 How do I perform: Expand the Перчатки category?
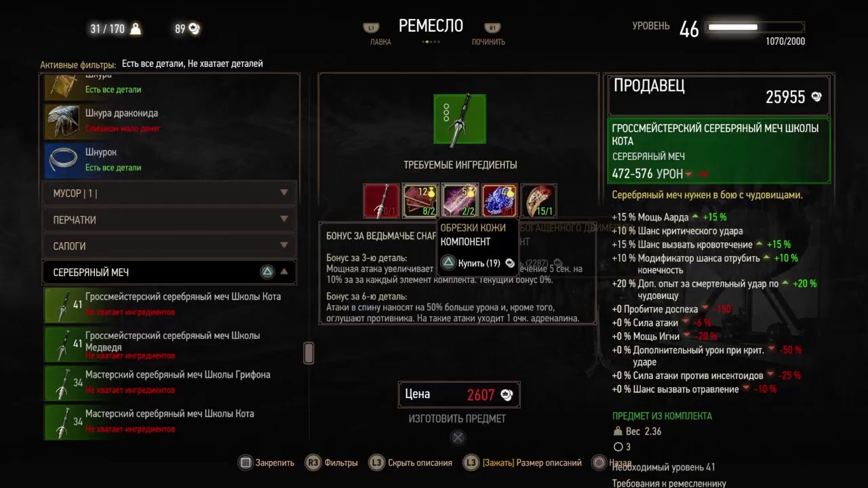click(x=170, y=220)
